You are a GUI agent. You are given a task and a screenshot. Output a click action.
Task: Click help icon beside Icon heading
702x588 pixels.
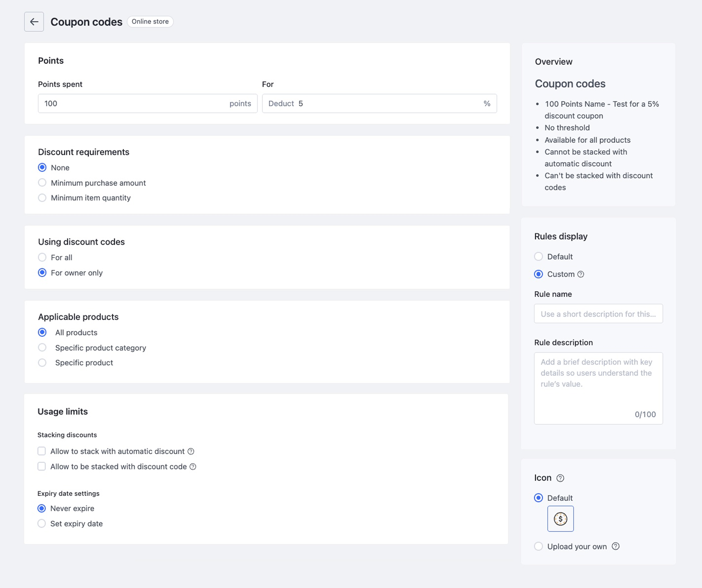[x=560, y=478]
